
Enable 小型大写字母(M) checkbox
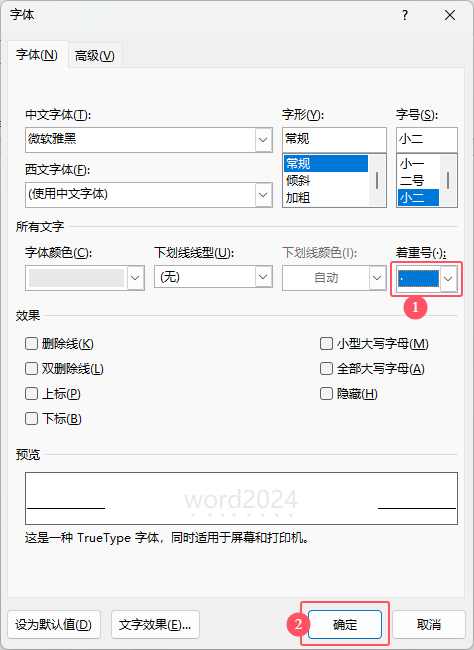point(326,344)
